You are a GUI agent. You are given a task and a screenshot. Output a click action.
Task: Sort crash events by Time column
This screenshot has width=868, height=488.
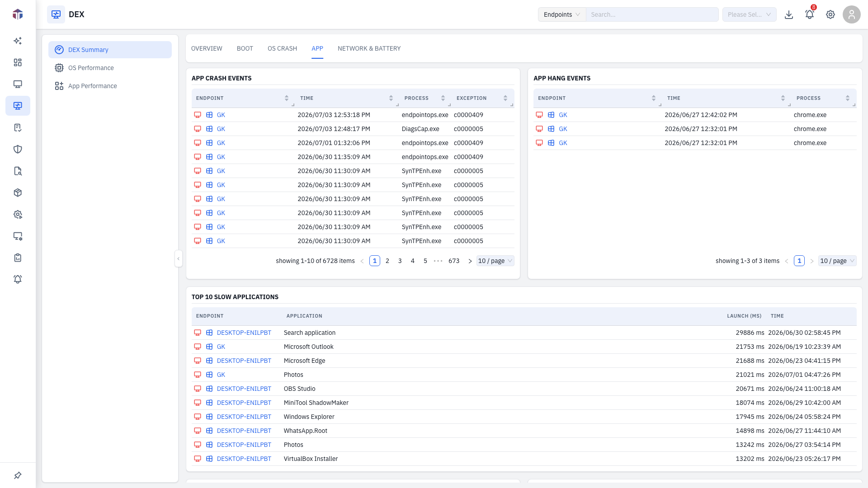coord(391,98)
